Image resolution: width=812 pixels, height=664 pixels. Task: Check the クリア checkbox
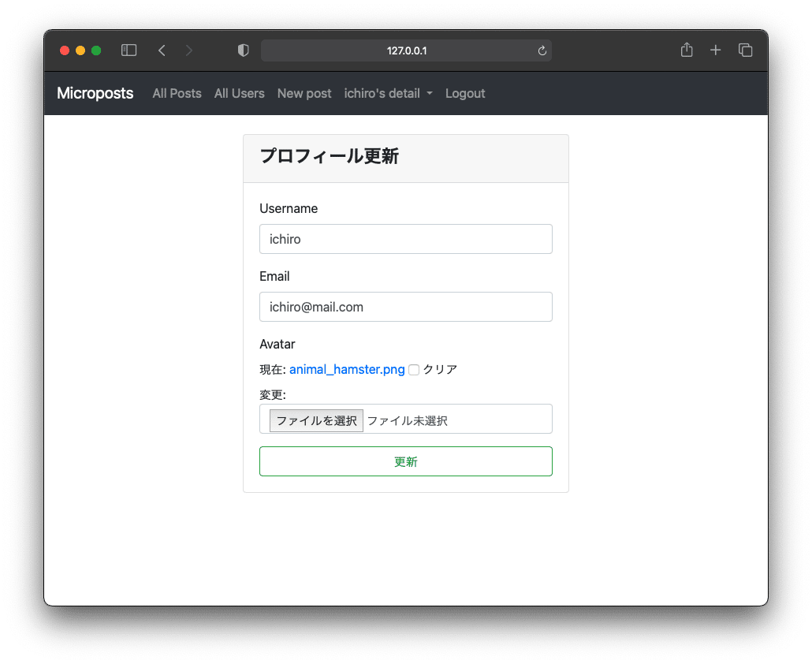pos(413,370)
